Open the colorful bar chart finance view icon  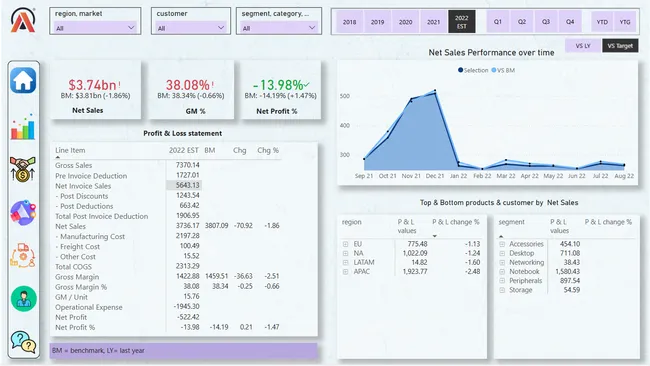click(23, 127)
